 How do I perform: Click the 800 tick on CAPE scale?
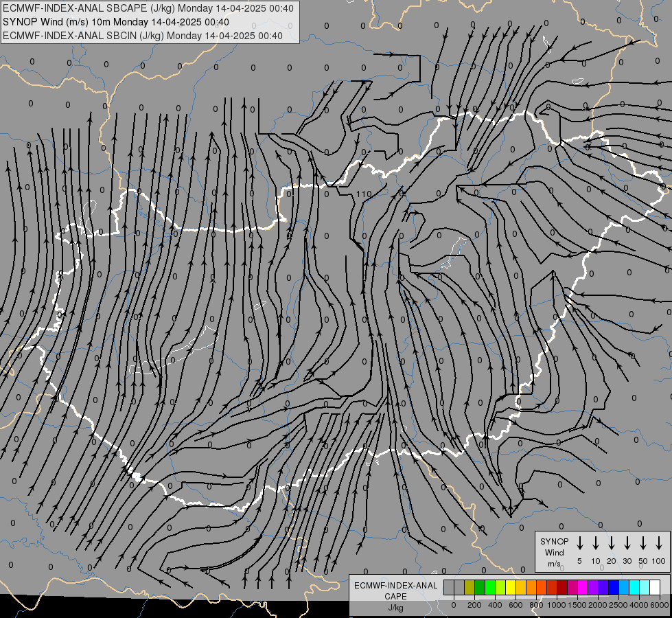[536, 605]
